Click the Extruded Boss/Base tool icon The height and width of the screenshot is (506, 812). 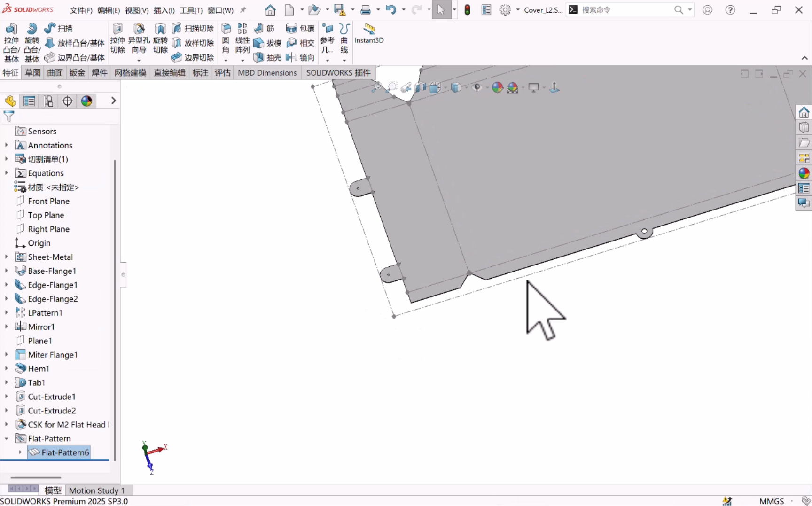point(11,30)
